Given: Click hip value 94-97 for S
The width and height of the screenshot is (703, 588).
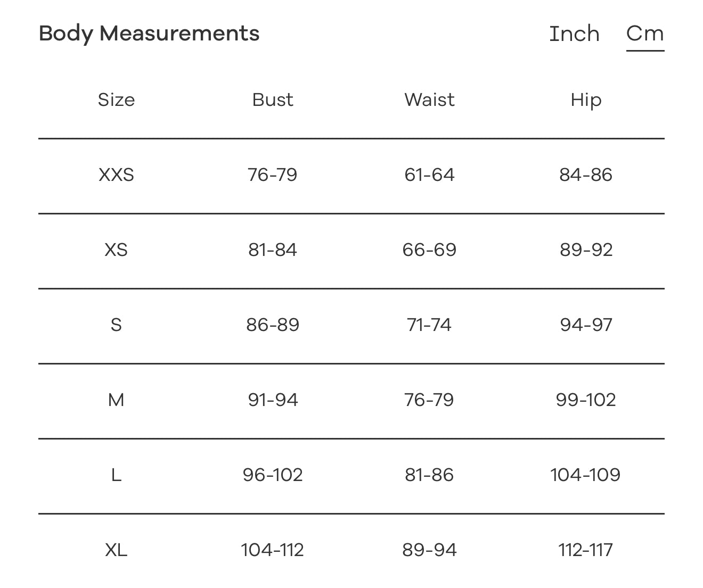Looking at the screenshot, I should pos(586,325).
